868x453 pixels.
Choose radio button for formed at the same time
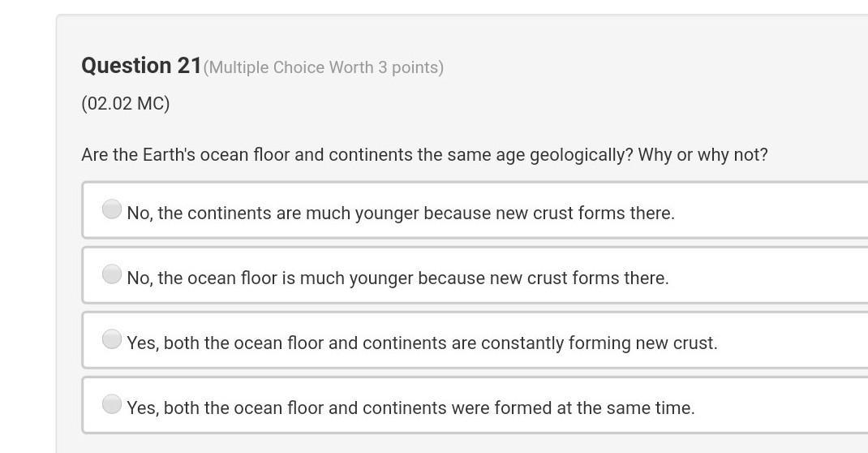click(x=112, y=403)
